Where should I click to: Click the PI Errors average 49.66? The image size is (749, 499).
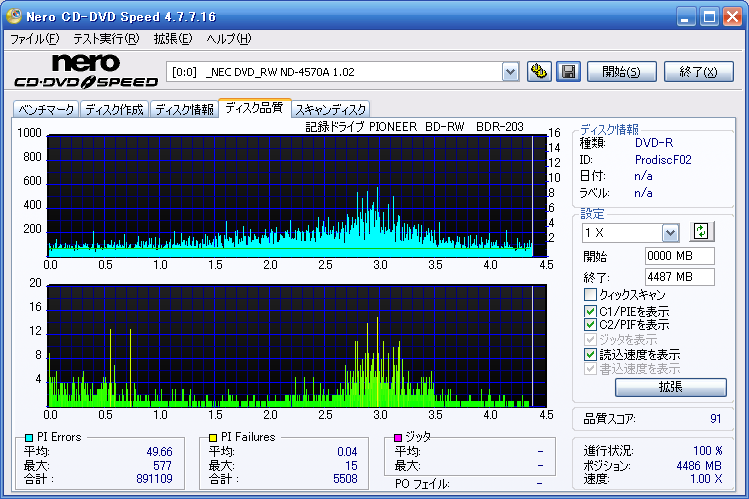(x=159, y=452)
